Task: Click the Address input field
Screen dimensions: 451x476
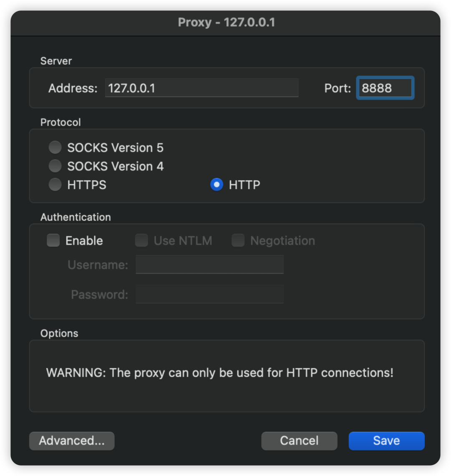Action: click(x=201, y=88)
